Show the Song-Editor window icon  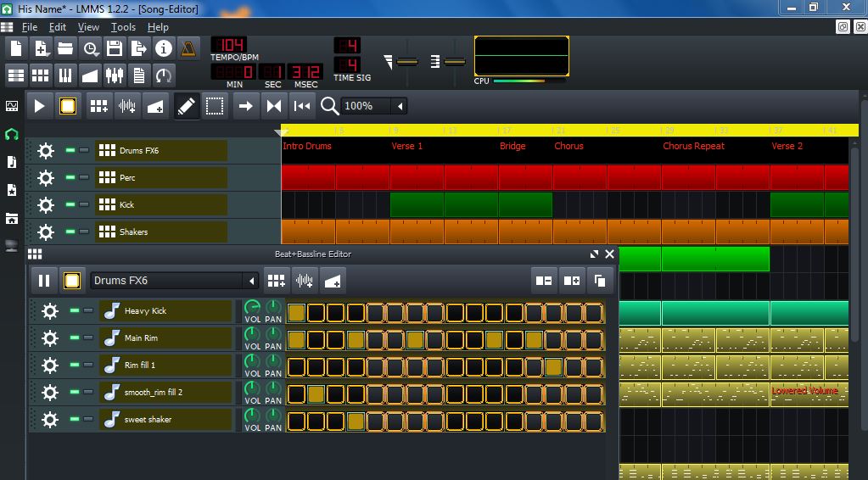point(16,75)
